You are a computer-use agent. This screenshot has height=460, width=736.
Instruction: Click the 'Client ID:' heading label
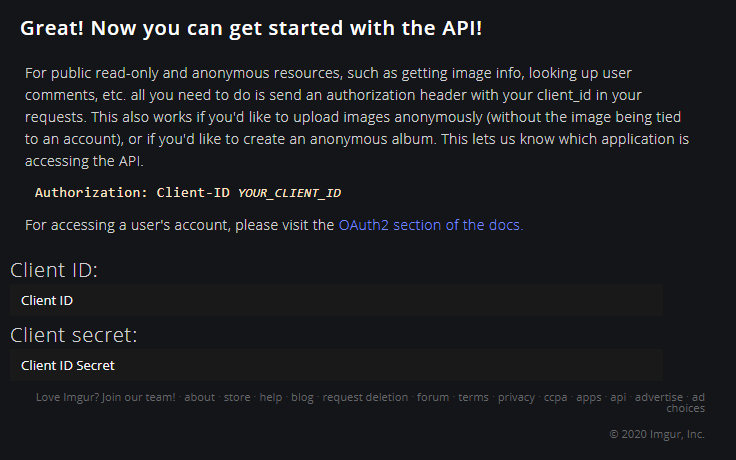click(54, 270)
